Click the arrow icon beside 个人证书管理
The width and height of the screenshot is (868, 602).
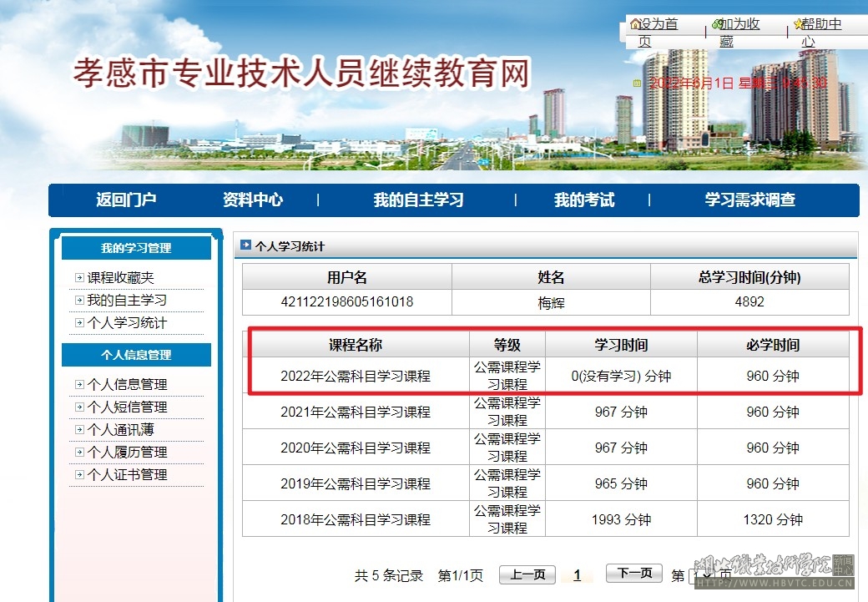pos(79,475)
